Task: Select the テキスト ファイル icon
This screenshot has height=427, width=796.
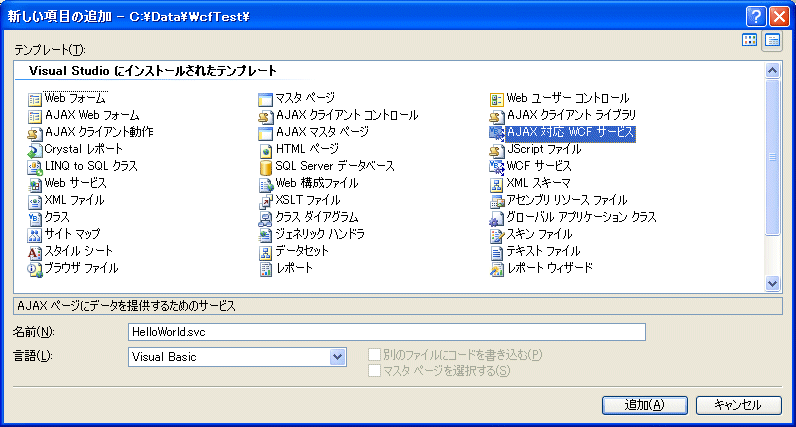Action: pos(496,253)
